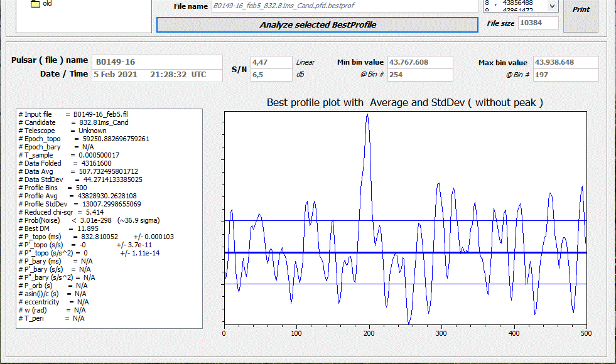
Task: Select S/N linear value 4,47
Action: 271,62
